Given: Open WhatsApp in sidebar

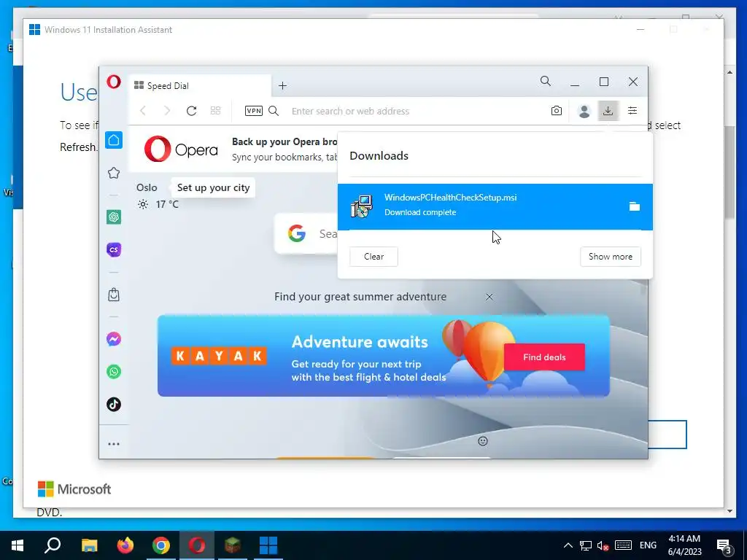Looking at the screenshot, I should 114,371.
